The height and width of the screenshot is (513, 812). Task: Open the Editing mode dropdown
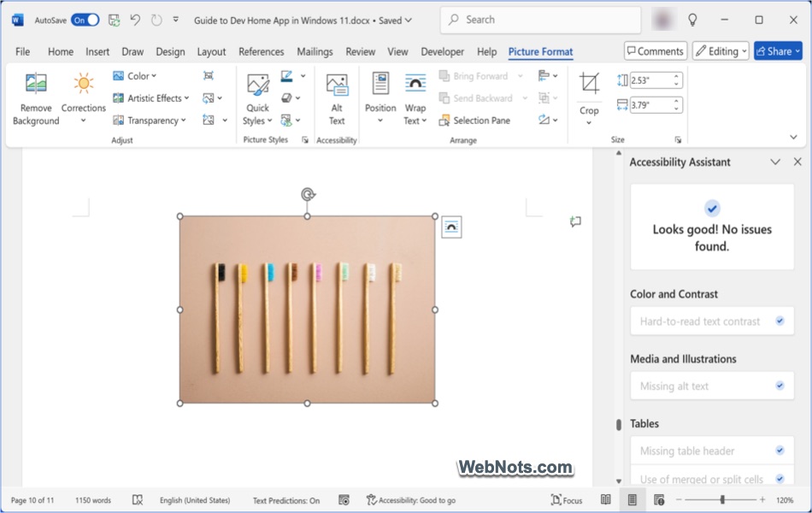(x=721, y=51)
